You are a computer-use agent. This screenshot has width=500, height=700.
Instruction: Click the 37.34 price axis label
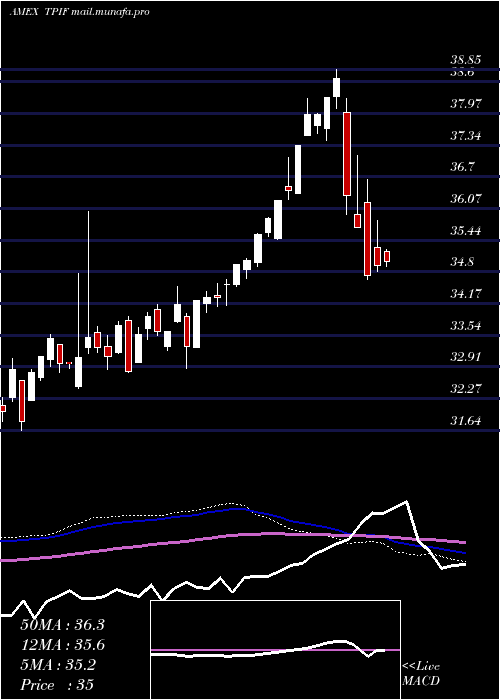point(466,136)
